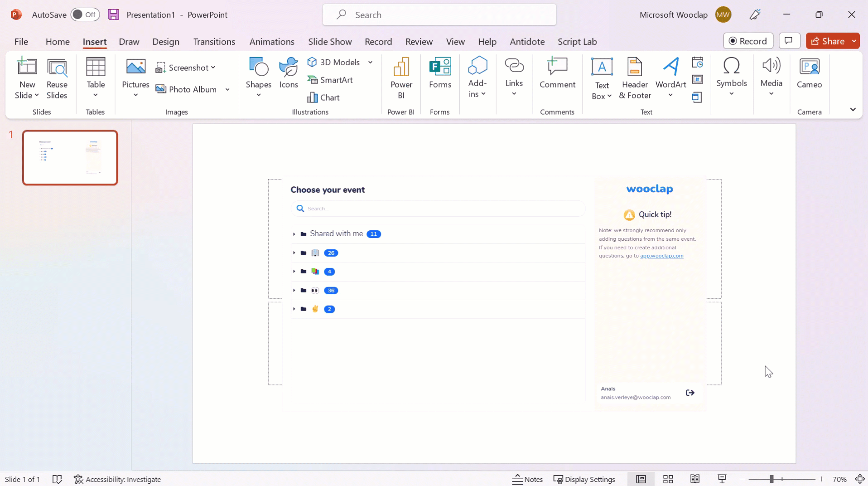Insert a Table from the ribbon
Screen dimensions: 868x486
point(96,78)
